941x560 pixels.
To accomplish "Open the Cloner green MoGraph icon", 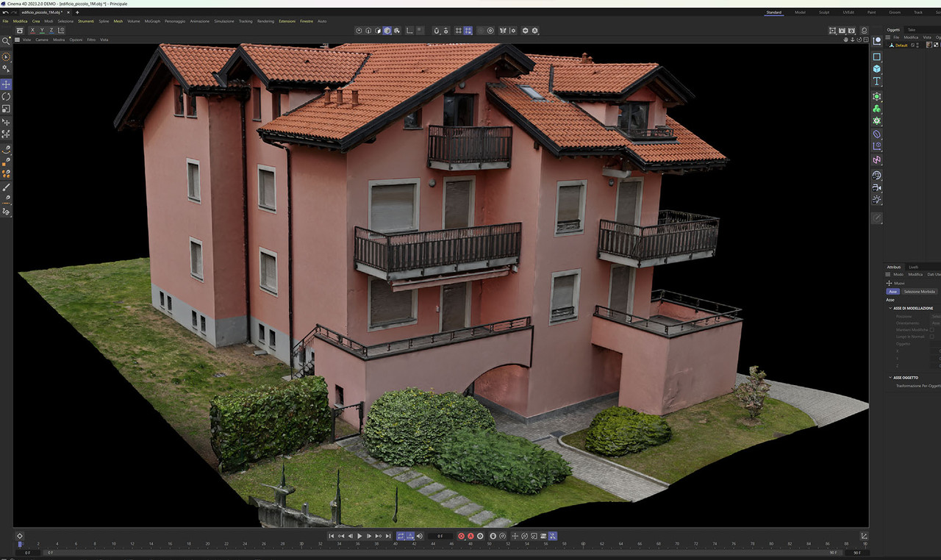I will tap(876, 109).
